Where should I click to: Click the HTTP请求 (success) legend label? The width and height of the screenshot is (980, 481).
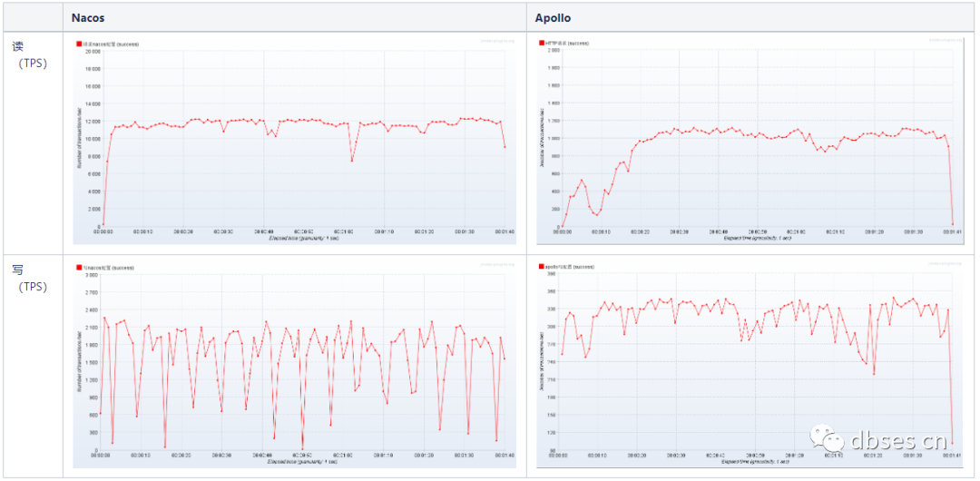(567, 44)
